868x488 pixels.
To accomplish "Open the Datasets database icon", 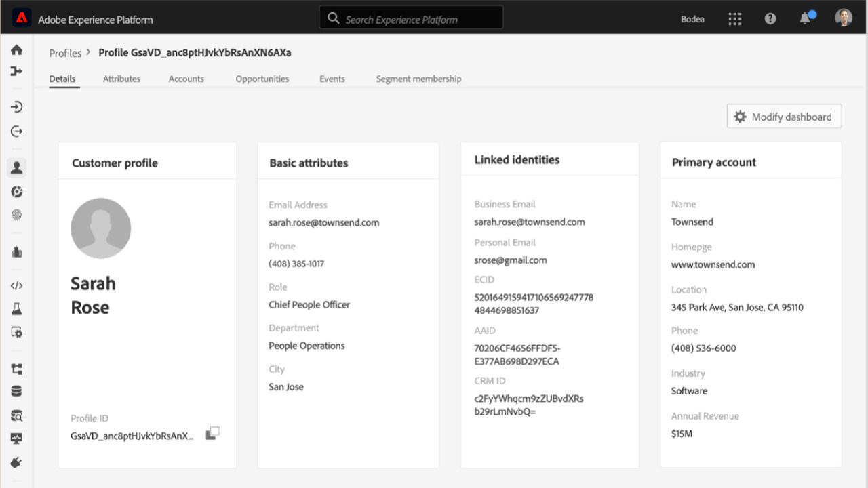I will (x=17, y=391).
